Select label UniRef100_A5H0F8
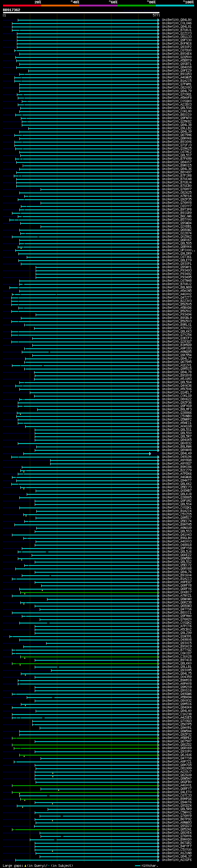 coord(177,98)
